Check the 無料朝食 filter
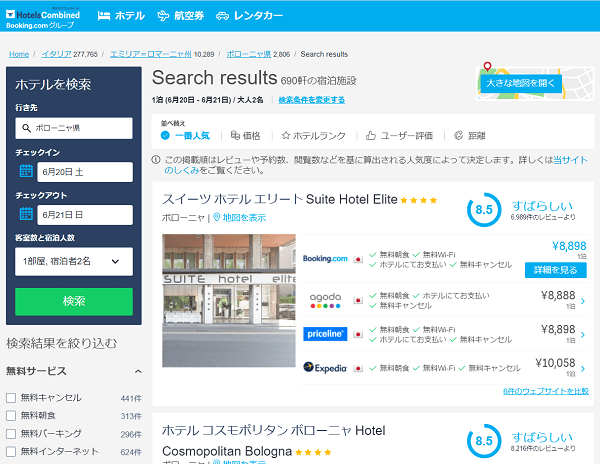 [11, 415]
